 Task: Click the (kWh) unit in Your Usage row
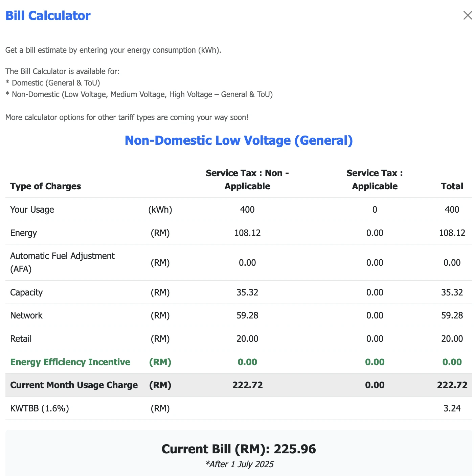(x=160, y=210)
